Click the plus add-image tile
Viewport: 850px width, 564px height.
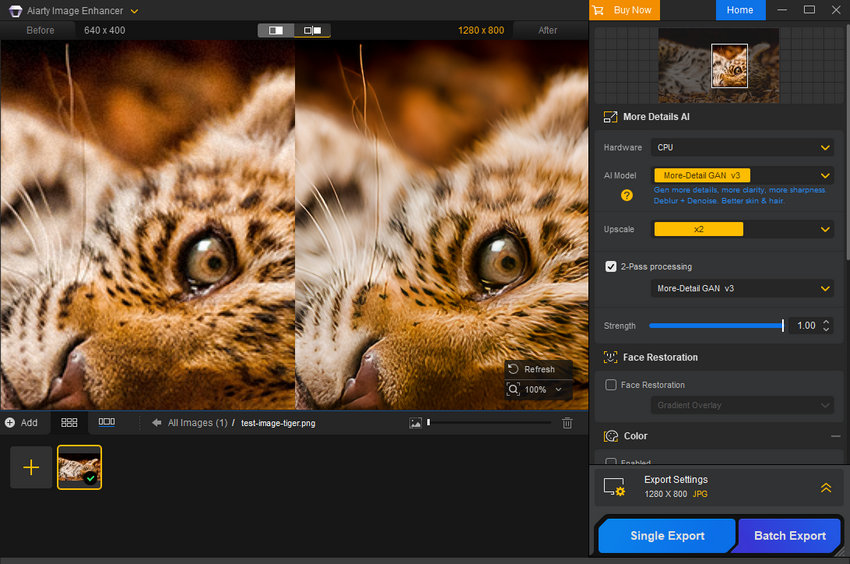tap(31, 467)
